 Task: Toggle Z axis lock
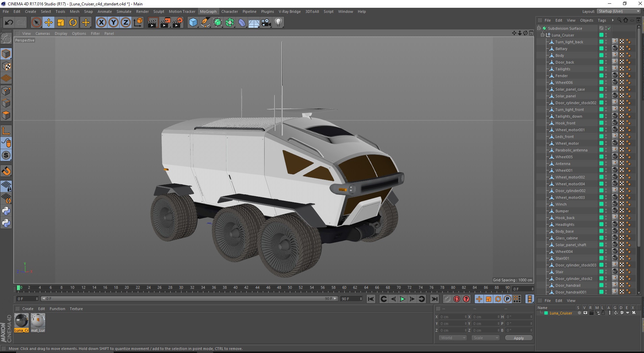126,23
